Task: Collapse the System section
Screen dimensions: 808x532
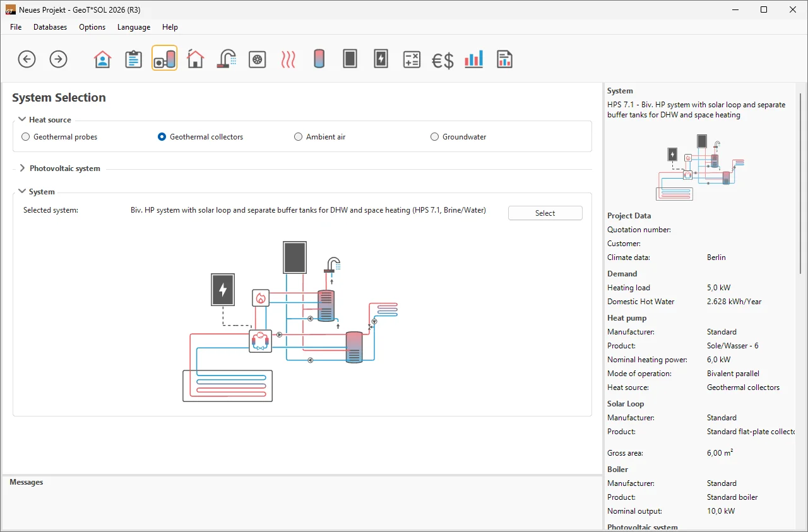Action: (x=22, y=191)
